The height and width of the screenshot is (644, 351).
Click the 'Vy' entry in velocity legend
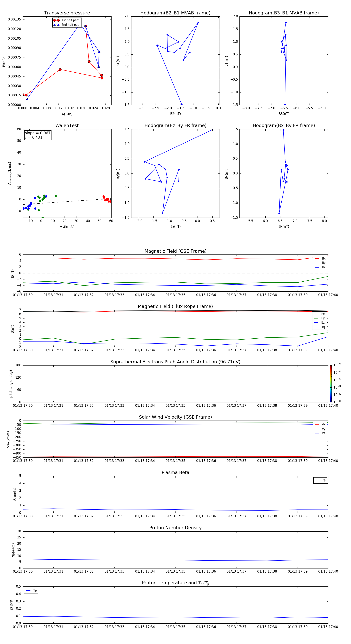point(320,429)
